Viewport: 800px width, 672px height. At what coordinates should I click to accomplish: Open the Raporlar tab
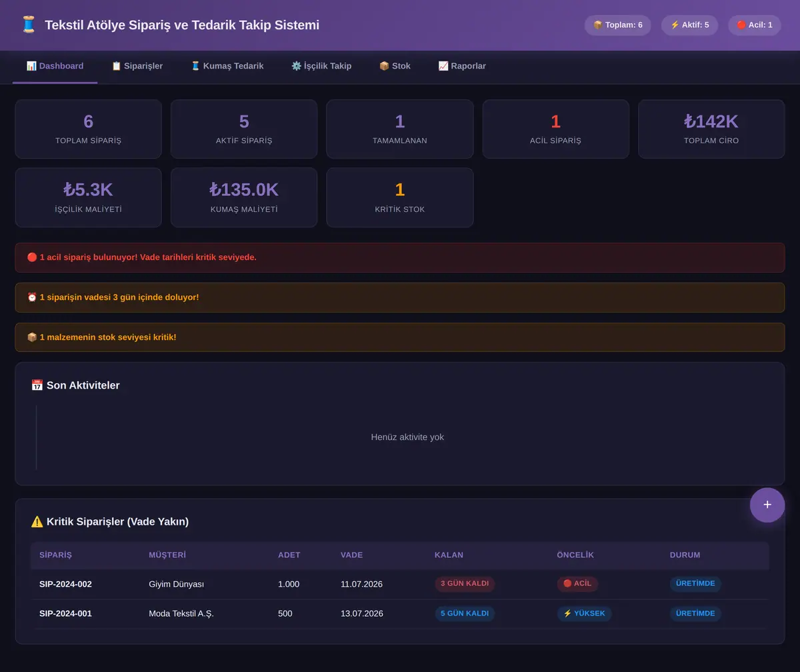tap(462, 67)
